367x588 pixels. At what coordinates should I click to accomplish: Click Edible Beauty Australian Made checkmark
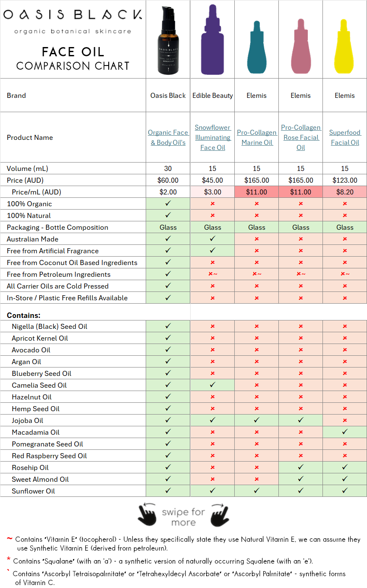pyautogui.click(x=212, y=239)
